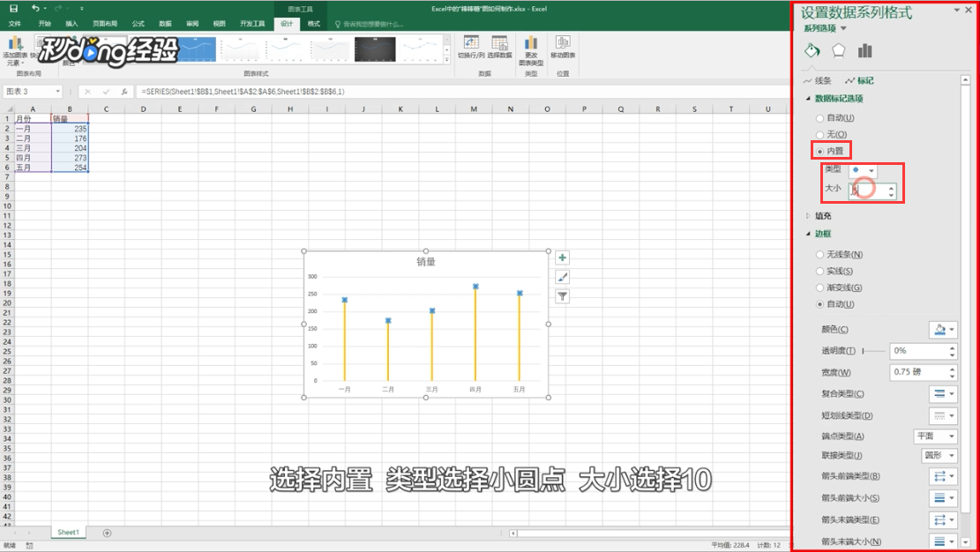The image size is (980, 552).
Task: Adjust the Transparency (透明度) slider
Action: coord(873,351)
